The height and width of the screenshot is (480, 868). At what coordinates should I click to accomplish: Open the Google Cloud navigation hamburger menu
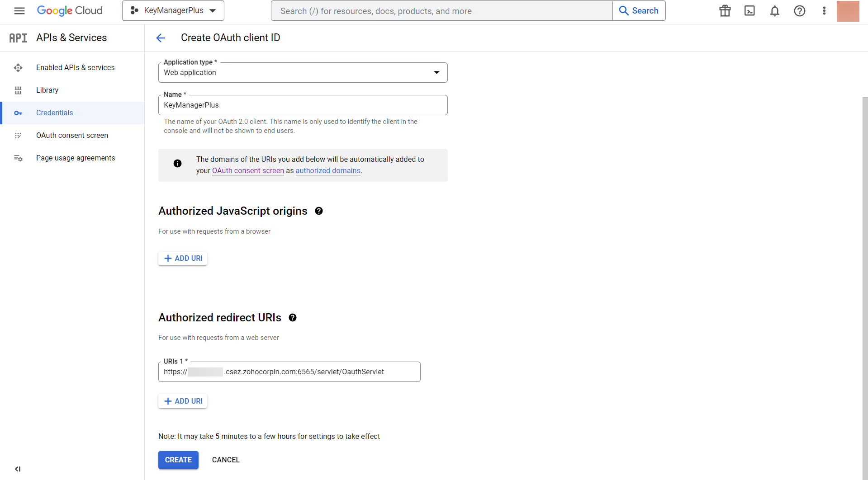[x=19, y=10]
